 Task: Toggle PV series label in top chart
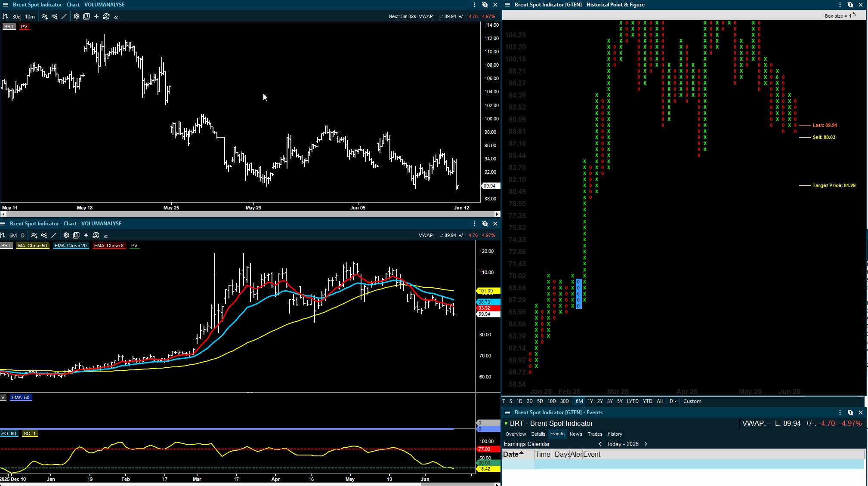[24, 27]
